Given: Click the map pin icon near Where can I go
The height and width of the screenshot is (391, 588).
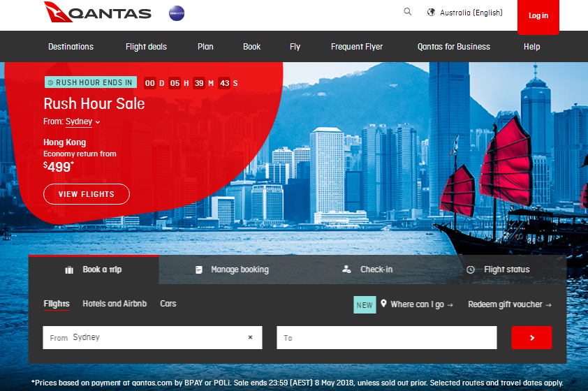Looking at the screenshot, I should tap(383, 303).
